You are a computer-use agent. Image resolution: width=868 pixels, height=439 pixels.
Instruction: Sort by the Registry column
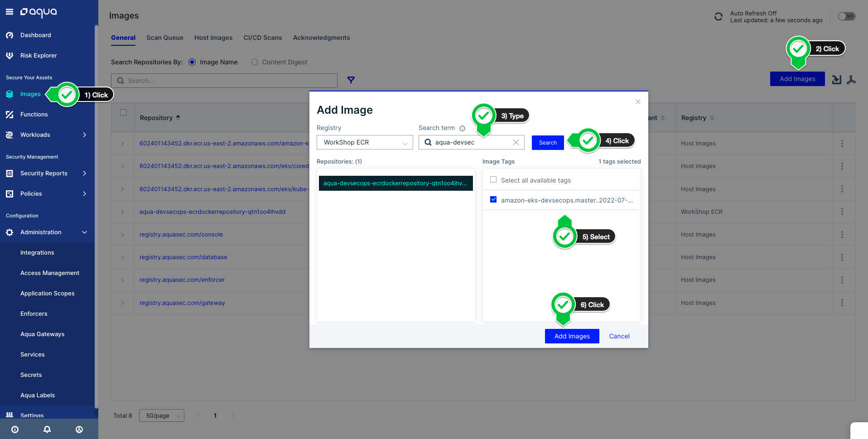pyautogui.click(x=698, y=118)
